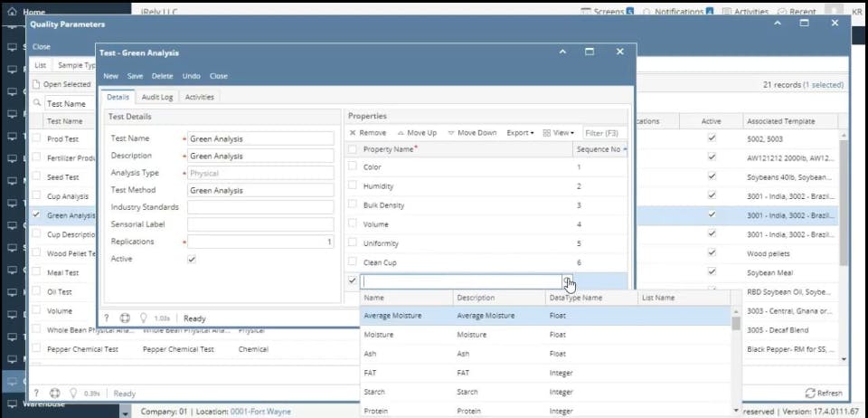
Task: Click lightbulb icon in Quality Parameters status bar
Action: pos(72,393)
